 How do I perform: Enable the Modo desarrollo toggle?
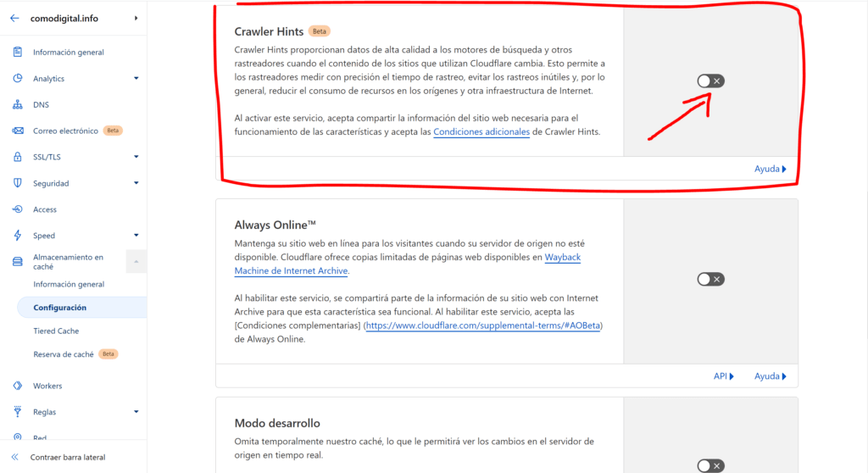[710, 466]
